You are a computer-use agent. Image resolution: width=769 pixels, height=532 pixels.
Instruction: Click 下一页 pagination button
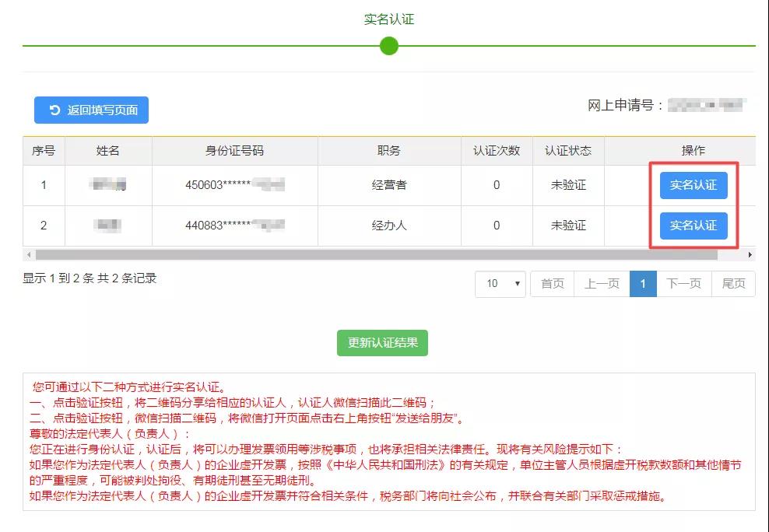683,284
